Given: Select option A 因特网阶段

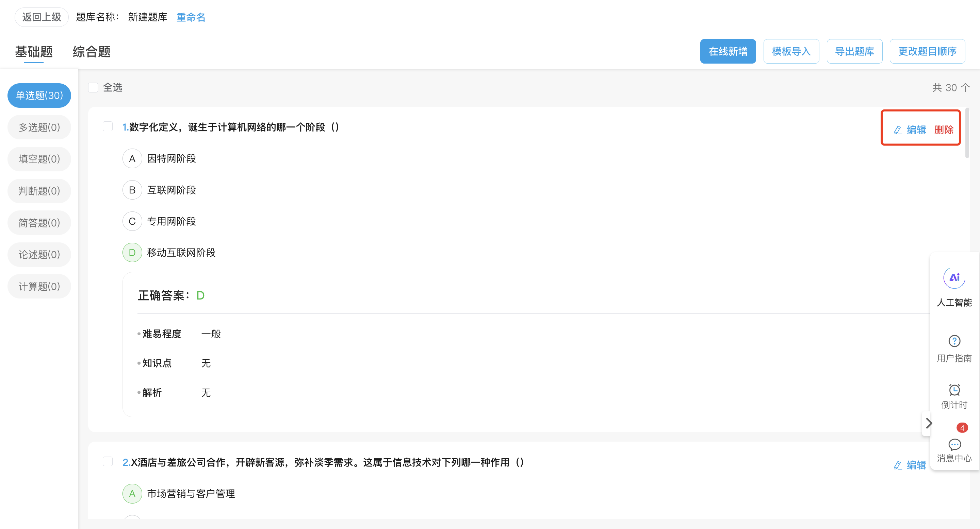Looking at the screenshot, I should [x=132, y=158].
